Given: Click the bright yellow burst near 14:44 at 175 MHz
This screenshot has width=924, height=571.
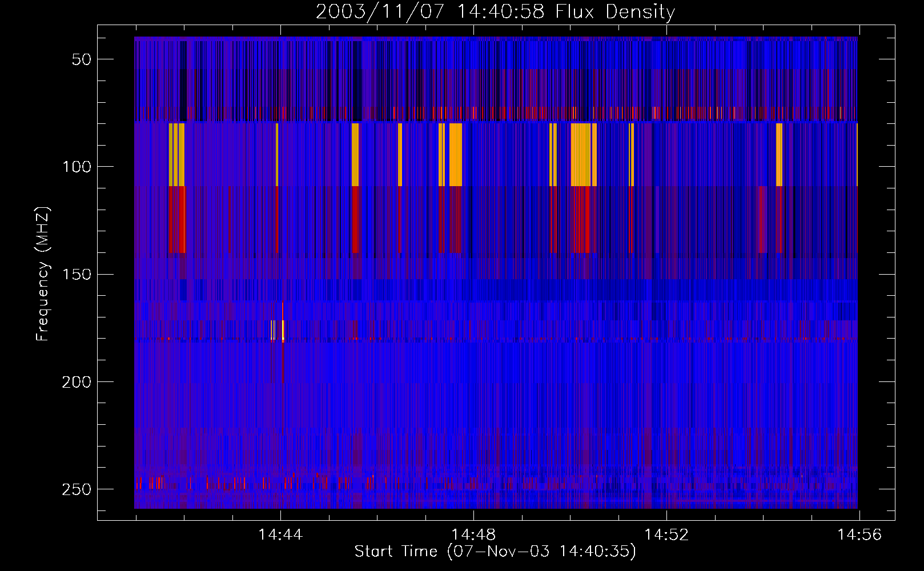Looking at the screenshot, I should click(x=283, y=330).
